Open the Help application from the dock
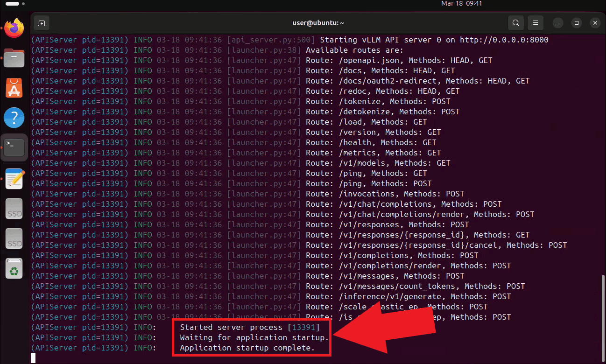The width and height of the screenshot is (606, 364). (14, 118)
